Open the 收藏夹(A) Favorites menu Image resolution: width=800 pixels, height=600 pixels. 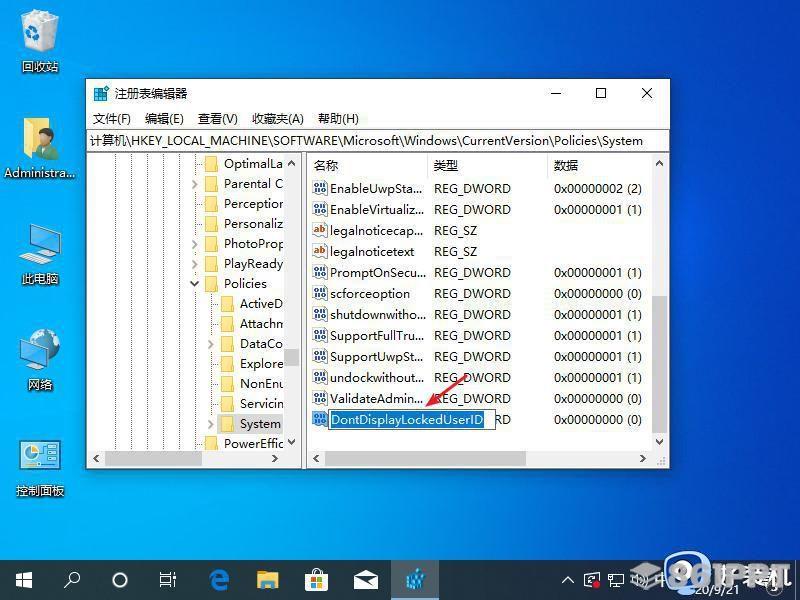click(x=278, y=119)
